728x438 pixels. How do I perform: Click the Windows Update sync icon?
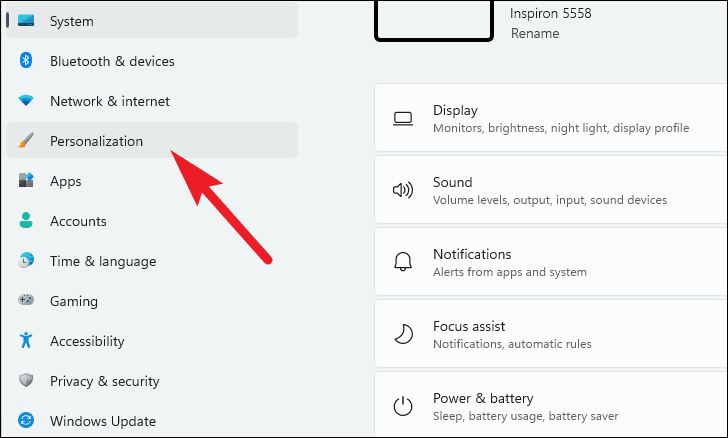[x=27, y=421]
